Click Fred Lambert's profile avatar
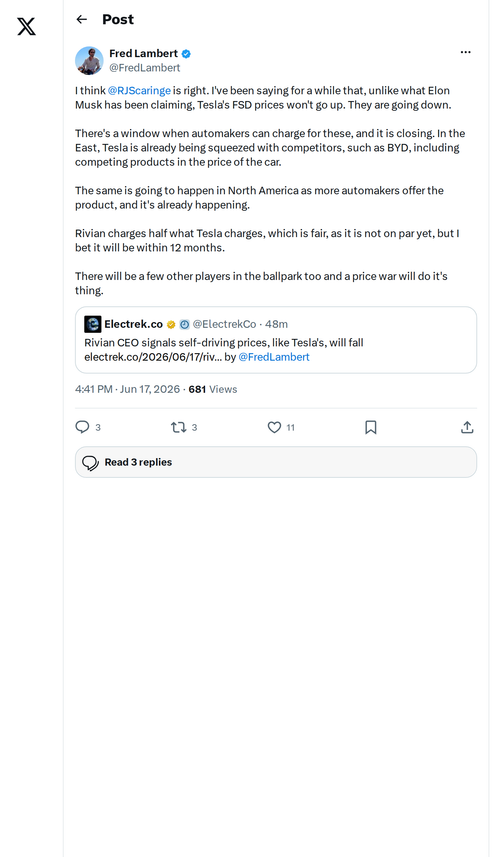 [x=89, y=60]
